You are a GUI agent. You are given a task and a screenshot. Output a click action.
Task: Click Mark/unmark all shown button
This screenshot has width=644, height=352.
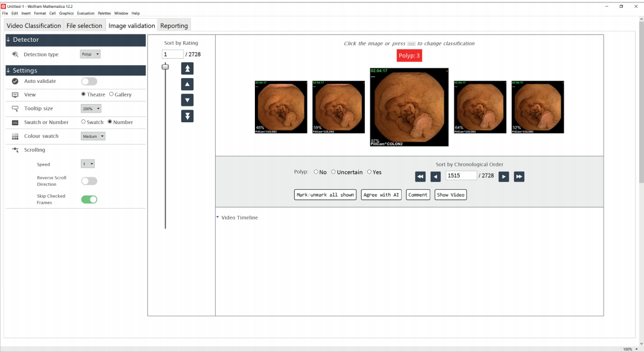click(325, 195)
